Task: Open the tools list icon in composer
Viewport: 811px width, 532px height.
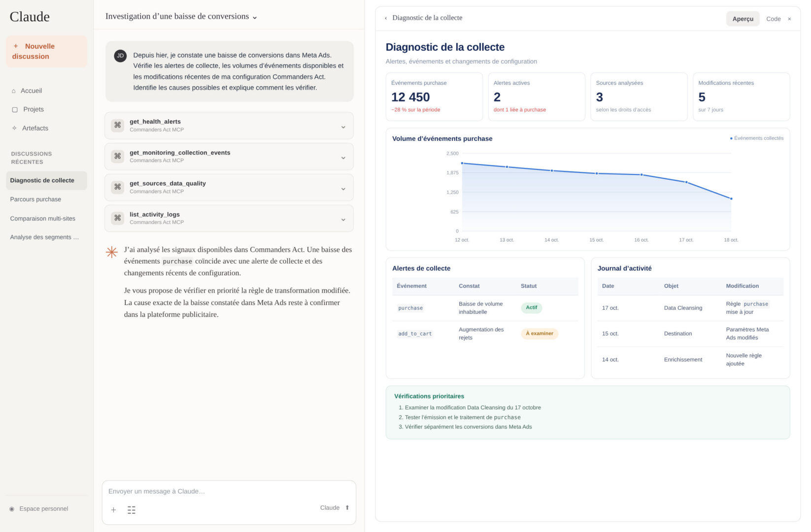Action: tap(132, 510)
